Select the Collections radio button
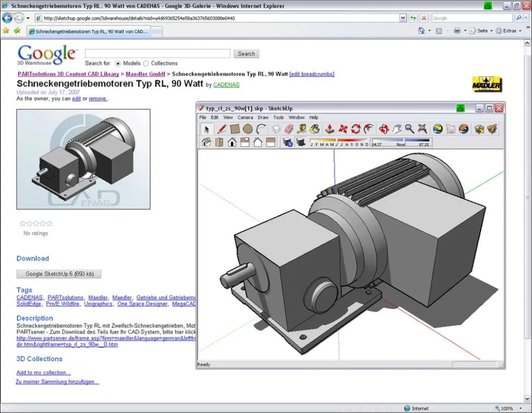Image resolution: width=532 pixels, height=413 pixels. tap(146, 63)
